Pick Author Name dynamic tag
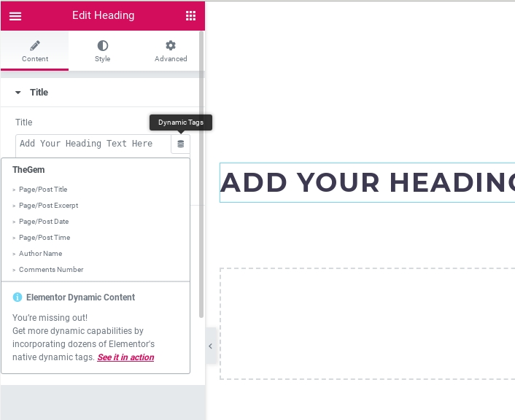This screenshot has width=515, height=420. coord(40,254)
